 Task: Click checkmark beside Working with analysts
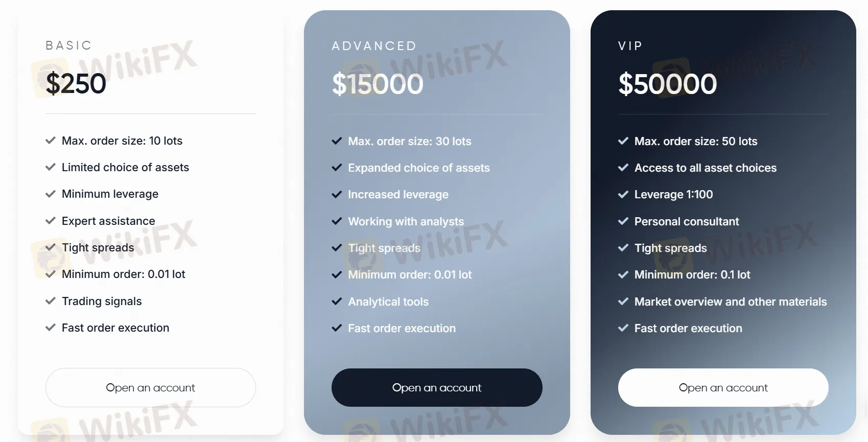[337, 221]
